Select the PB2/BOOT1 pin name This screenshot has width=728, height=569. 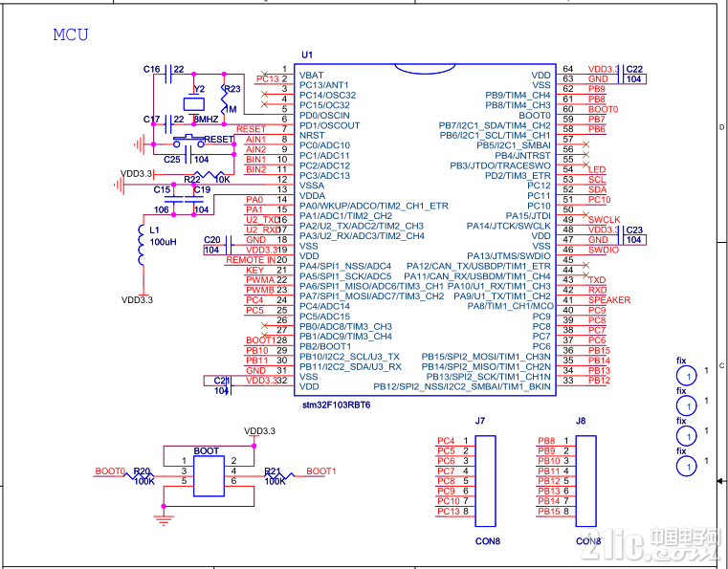click(x=325, y=347)
